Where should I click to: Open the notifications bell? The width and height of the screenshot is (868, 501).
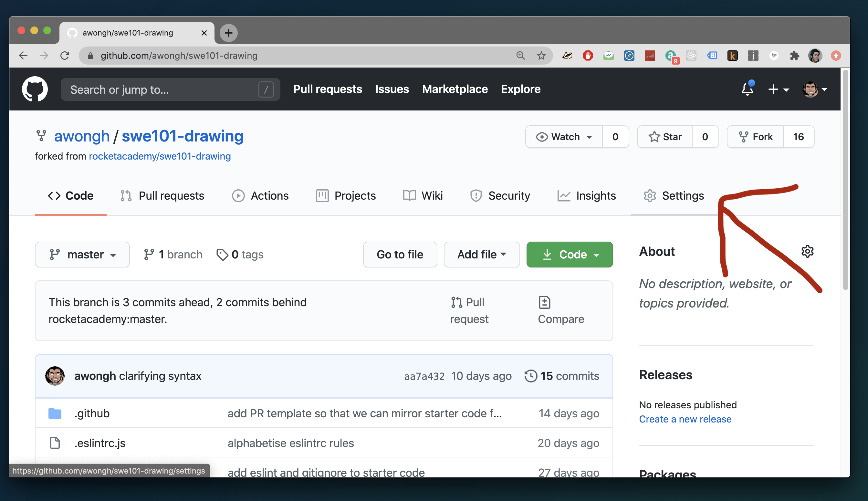pyautogui.click(x=747, y=89)
